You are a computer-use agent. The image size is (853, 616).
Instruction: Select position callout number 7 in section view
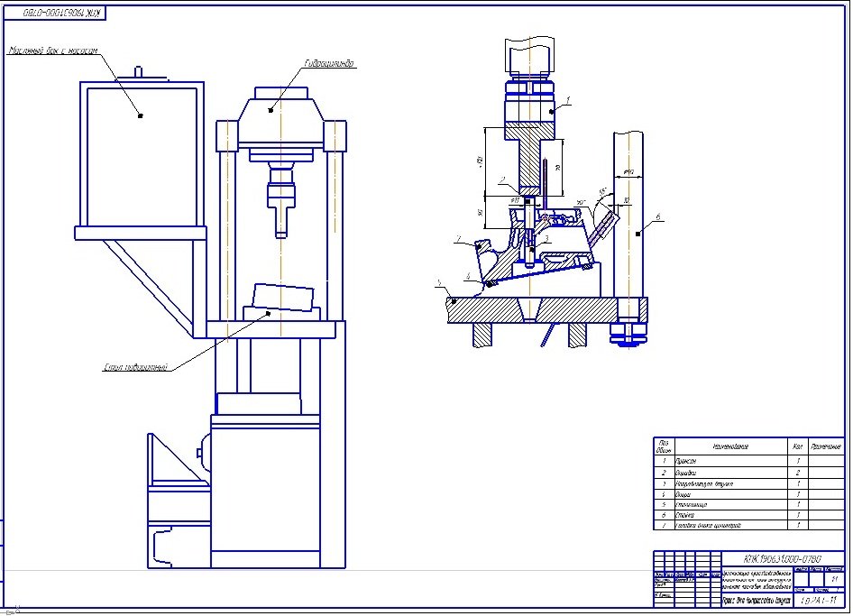click(x=458, y=239)
